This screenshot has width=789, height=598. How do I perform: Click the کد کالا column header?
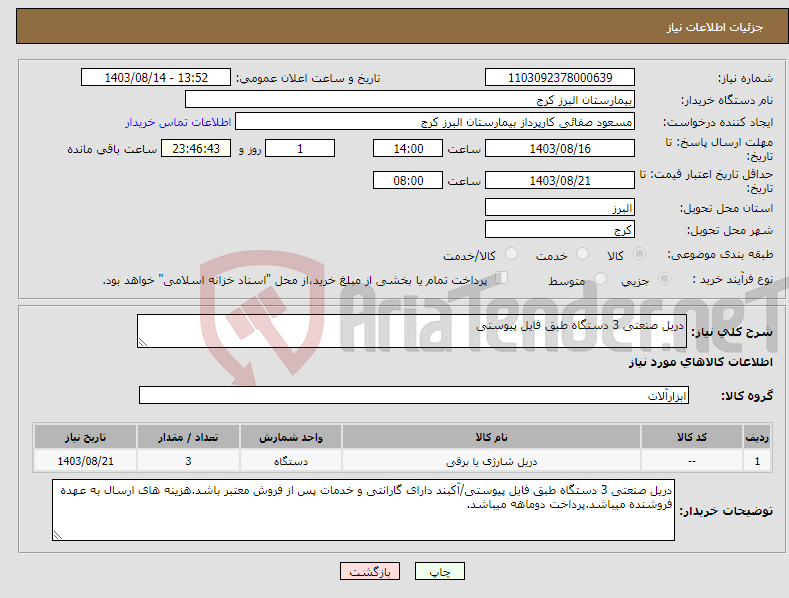tap(692, 437)
